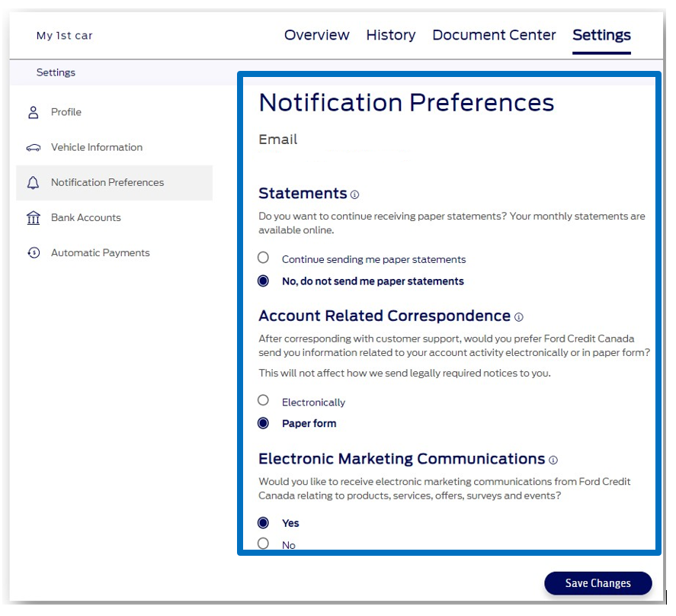This screenshot has width=676, height=616.
Task: Switch to the Settings tab
Action: 601,35
